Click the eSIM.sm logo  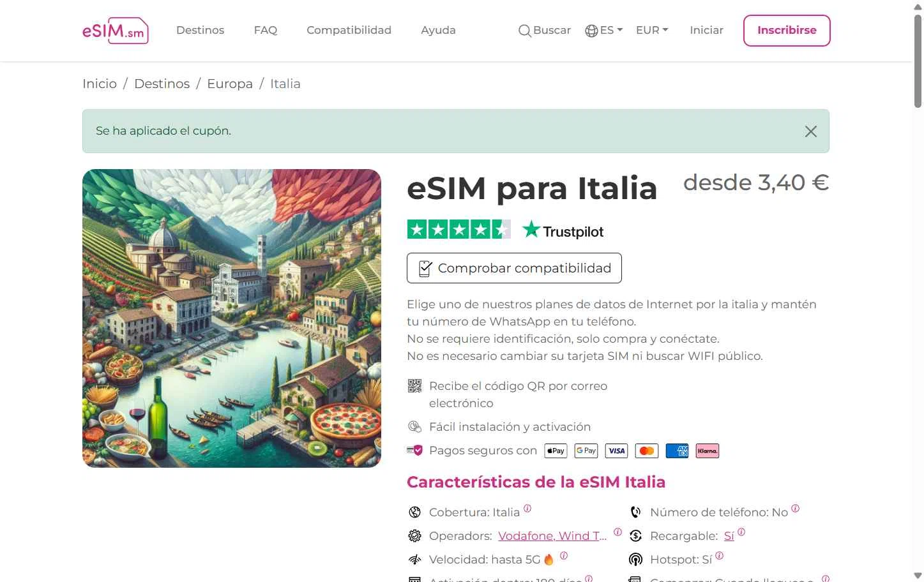115,31
